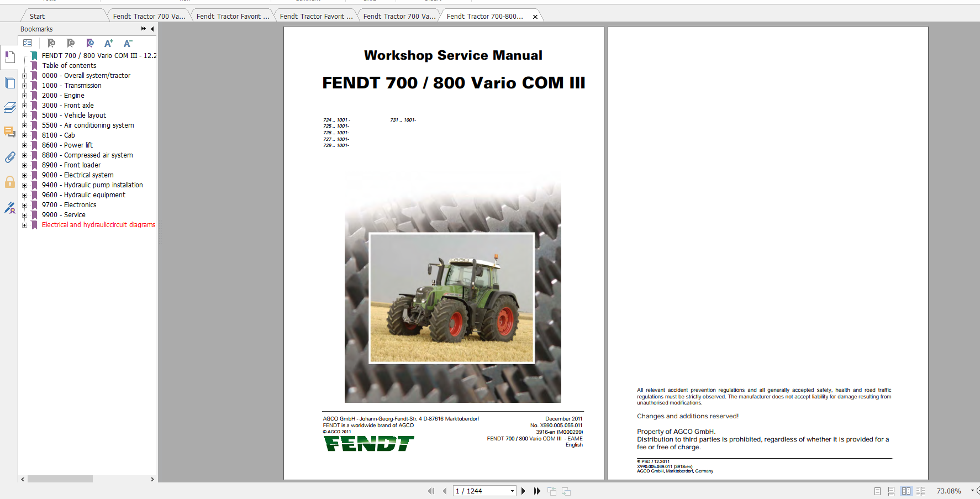980x499 pixels.
Task: Collapse the Bookmarks panel arrow
Action: pos(152,29)
